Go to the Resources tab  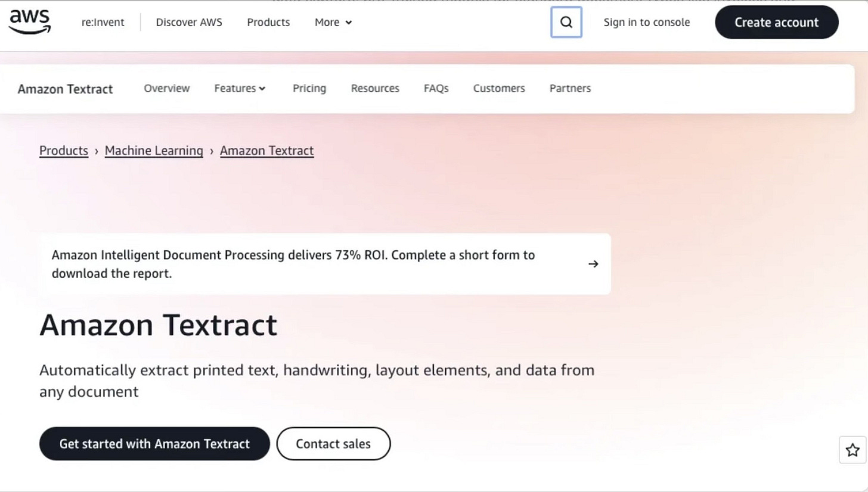point(375,88)
